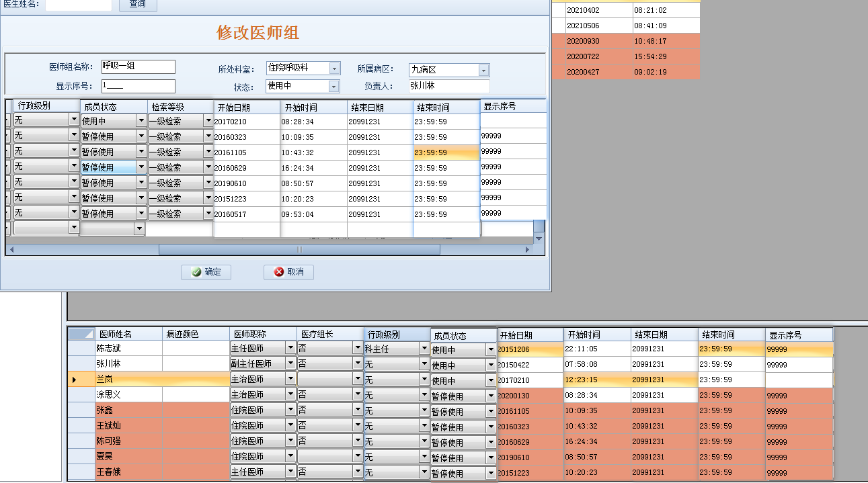Click the 痕迹颜色 cell for 陈志斌
Image resolution: width=868 pixels, height=483 pixels.
(x=196, y=349)
